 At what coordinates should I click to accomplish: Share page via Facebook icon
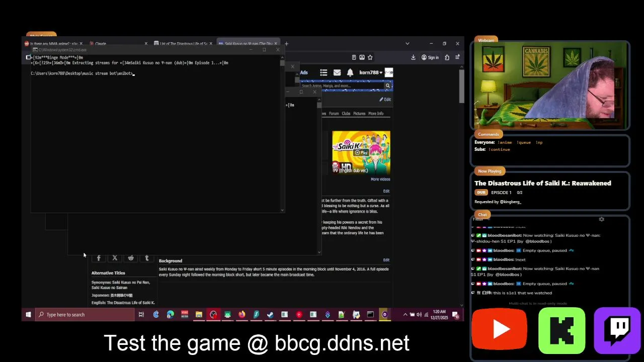point(99,258)
